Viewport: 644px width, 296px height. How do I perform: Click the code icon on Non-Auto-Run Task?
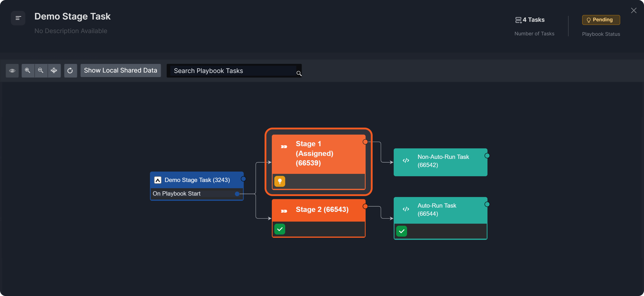pyautogui.click(x=406, y=160)
